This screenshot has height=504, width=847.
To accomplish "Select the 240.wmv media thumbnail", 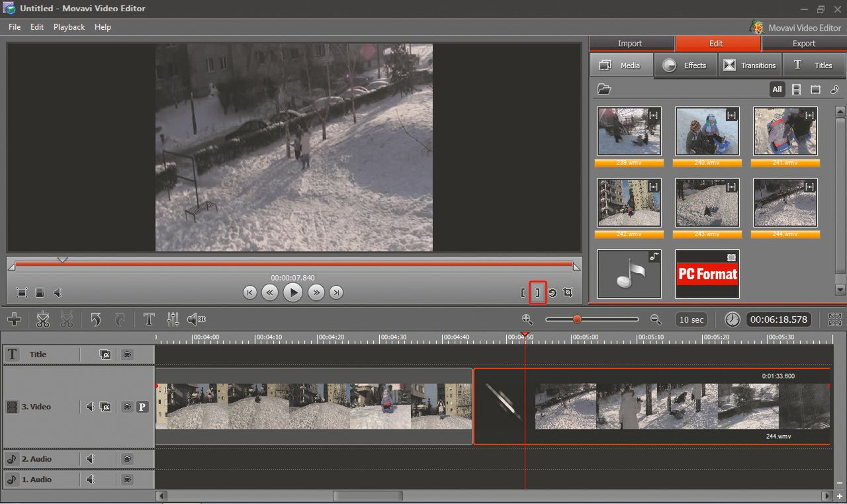I will coord(707,131).
